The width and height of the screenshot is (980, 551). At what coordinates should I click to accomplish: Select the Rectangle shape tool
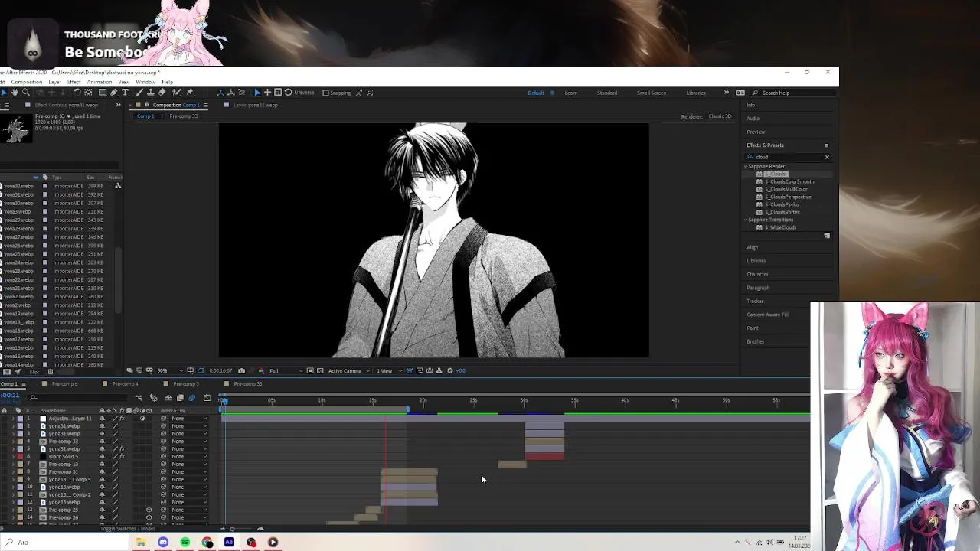pos(103,92)
